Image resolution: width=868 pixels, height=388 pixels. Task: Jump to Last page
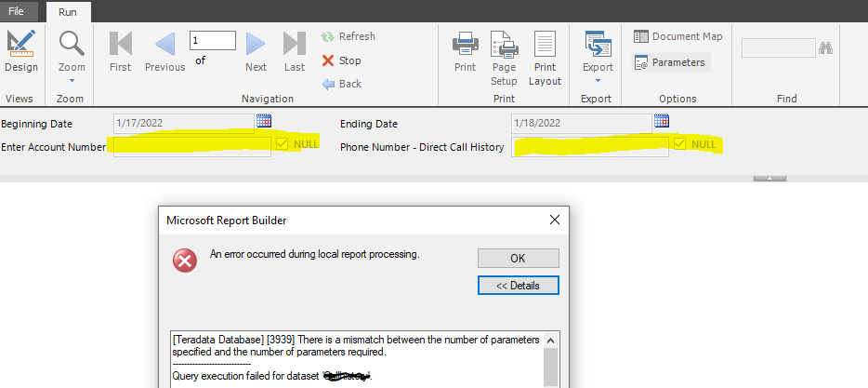(295, 51)
